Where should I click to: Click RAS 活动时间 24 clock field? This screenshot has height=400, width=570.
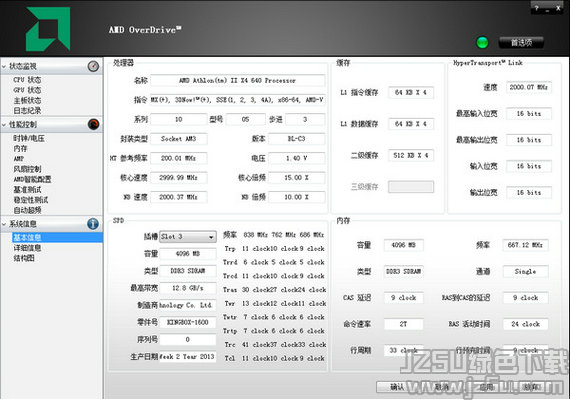tap(525, 324)
